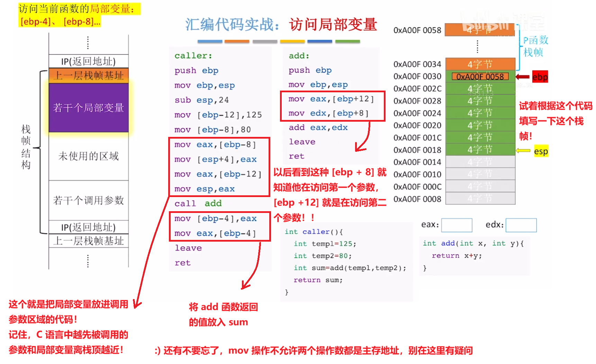
Task: Click 'ret' at add's end
Action: point(297,156)
